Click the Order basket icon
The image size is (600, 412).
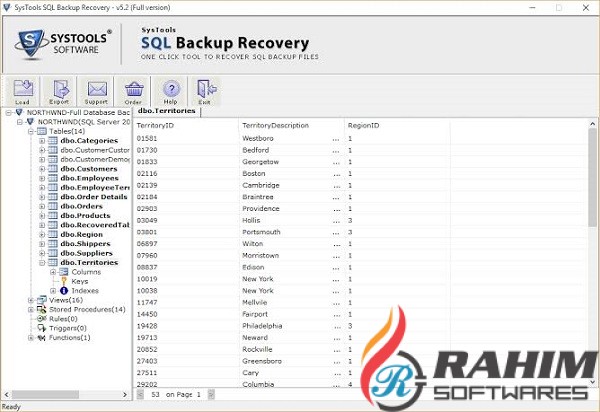(134, 91)
